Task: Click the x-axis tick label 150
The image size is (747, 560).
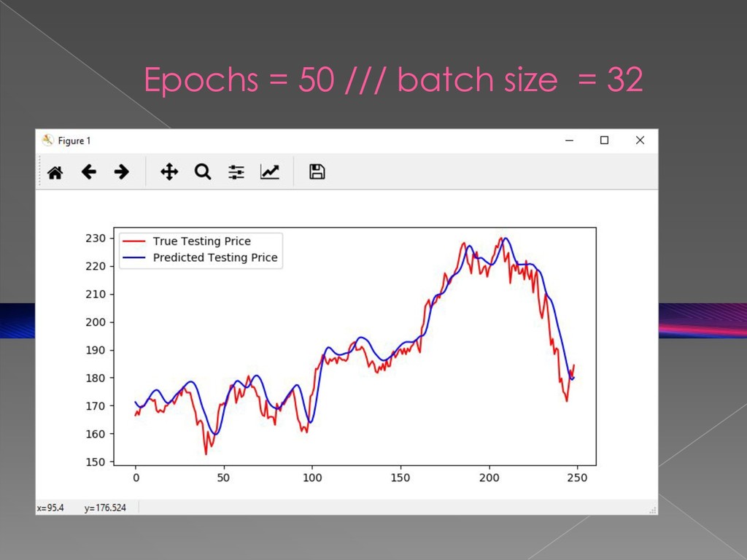Action: pos(400,478)
